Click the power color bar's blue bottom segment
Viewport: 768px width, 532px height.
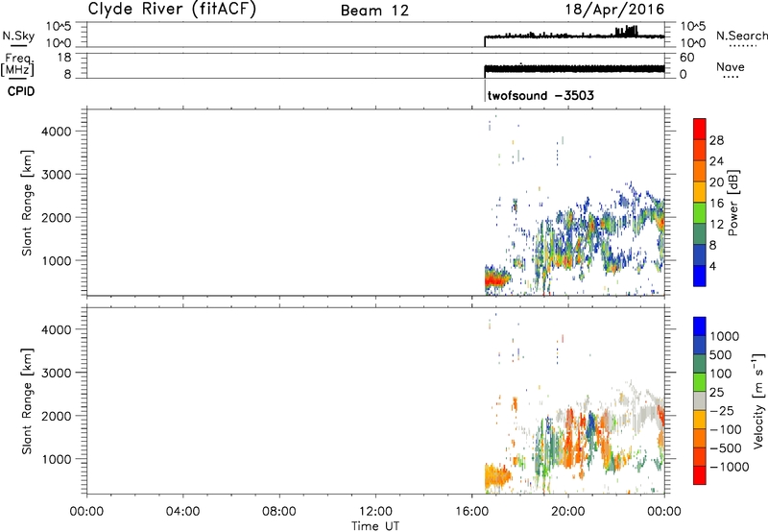700,276
